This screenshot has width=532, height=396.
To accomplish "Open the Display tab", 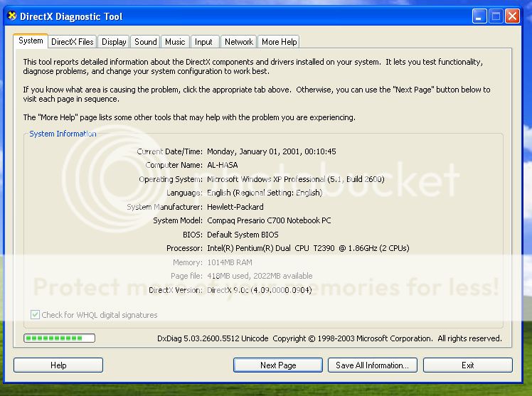I will point(114,42).
